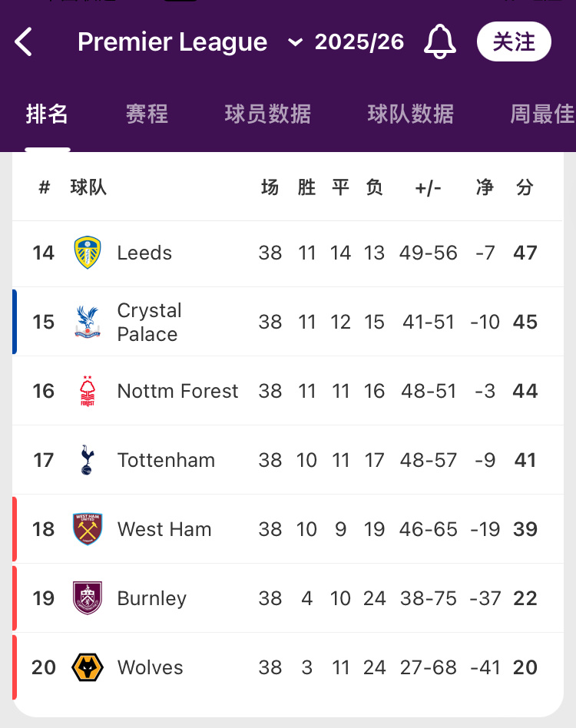Open notifications bell icon

point(439,41)
